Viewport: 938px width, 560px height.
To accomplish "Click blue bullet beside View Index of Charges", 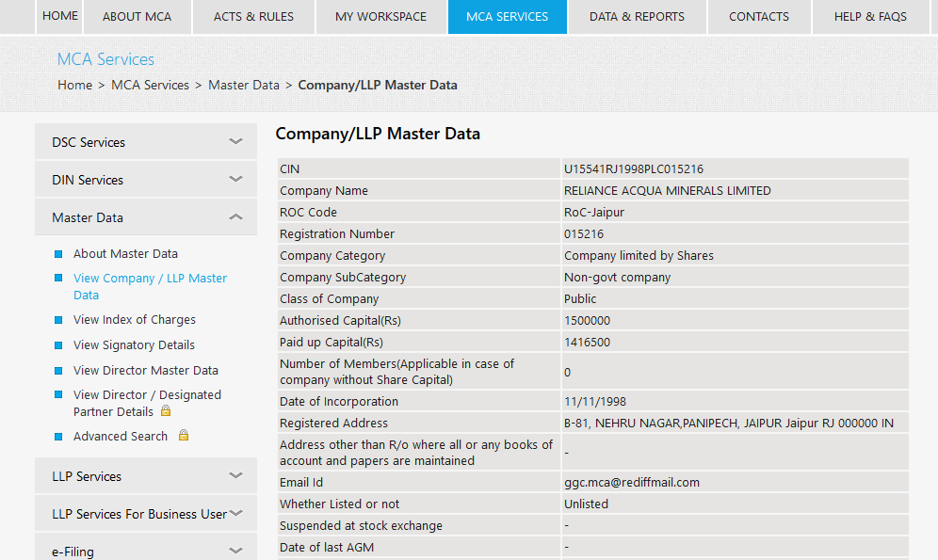I will (x=58, y=320).
